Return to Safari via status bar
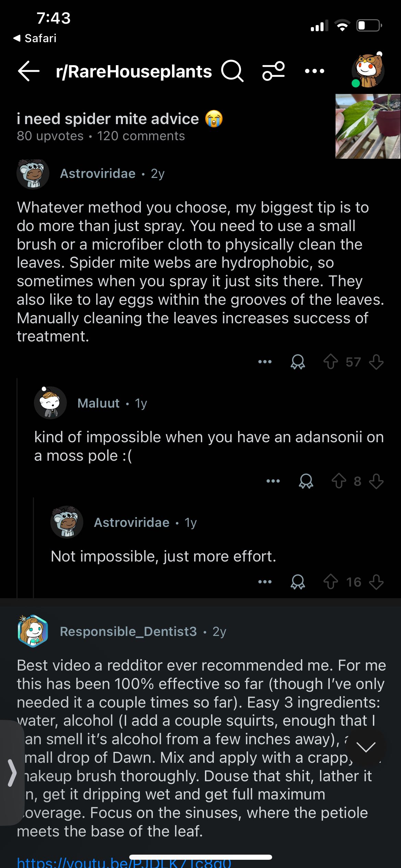 click(x=35, y=38)
